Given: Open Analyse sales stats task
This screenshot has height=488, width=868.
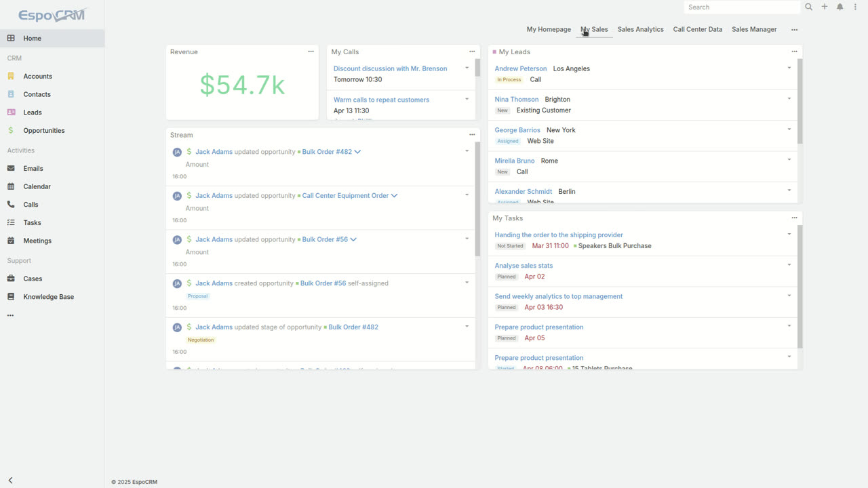Looking at the screenshot, I should pyautogui.click(x=524, y=266).
